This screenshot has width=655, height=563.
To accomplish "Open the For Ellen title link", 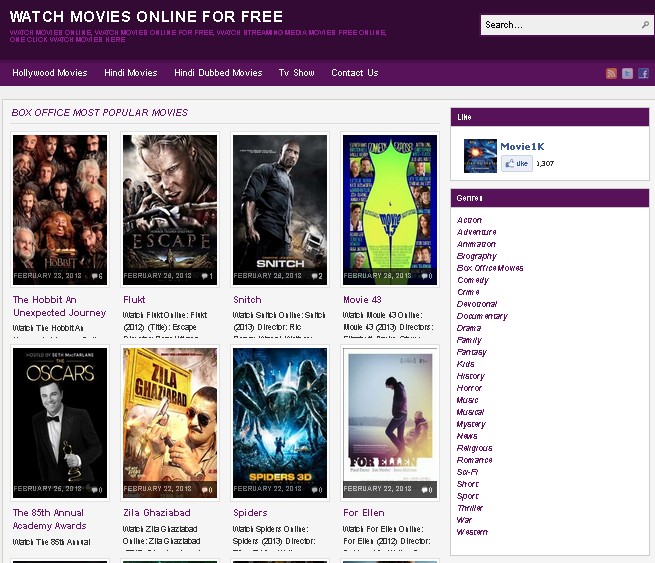I will pos(364,512).
